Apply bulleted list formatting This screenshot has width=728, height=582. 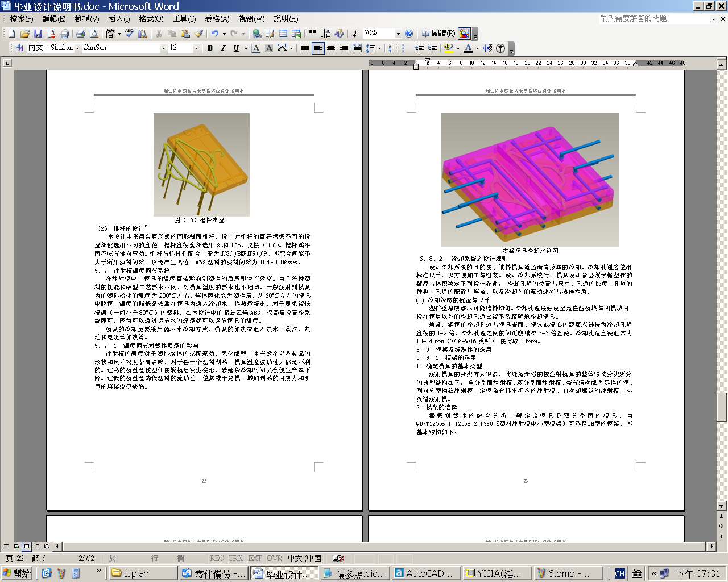(406, 48)
